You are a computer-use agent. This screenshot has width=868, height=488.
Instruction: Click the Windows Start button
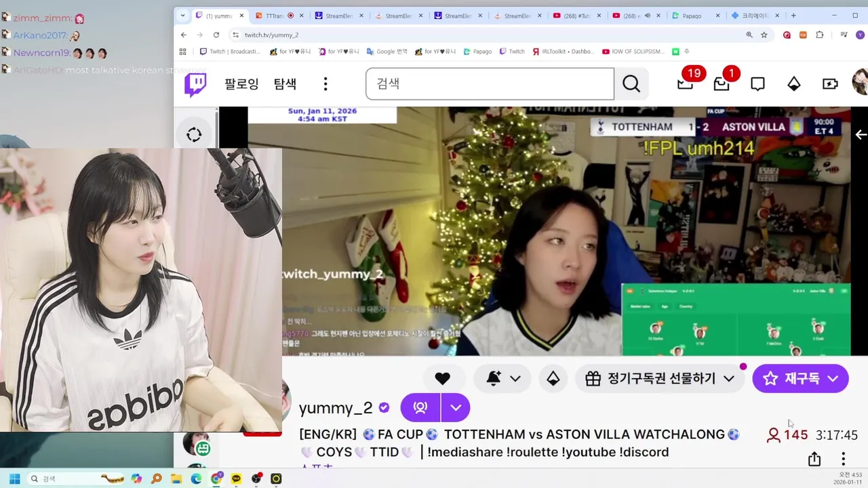click(x=14, y=479)
